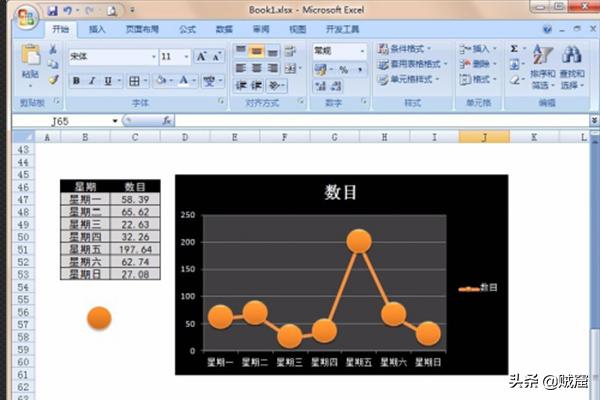
Task: Open font size dropdown
Action: point(186,57)
